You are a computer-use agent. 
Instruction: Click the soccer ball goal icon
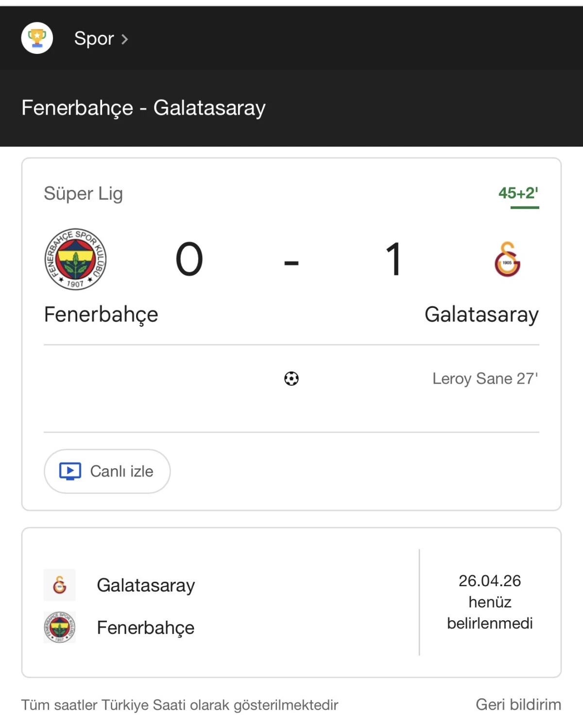click(x=291, y=379)
